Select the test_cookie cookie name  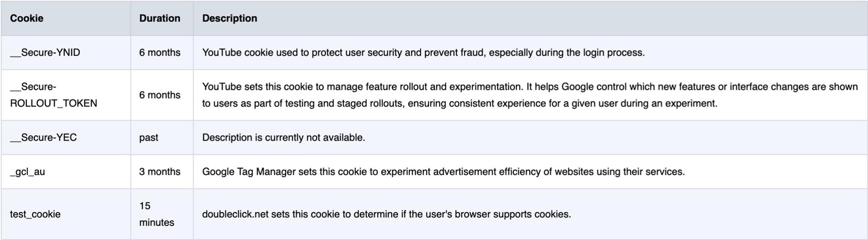(x=35, y=214)
